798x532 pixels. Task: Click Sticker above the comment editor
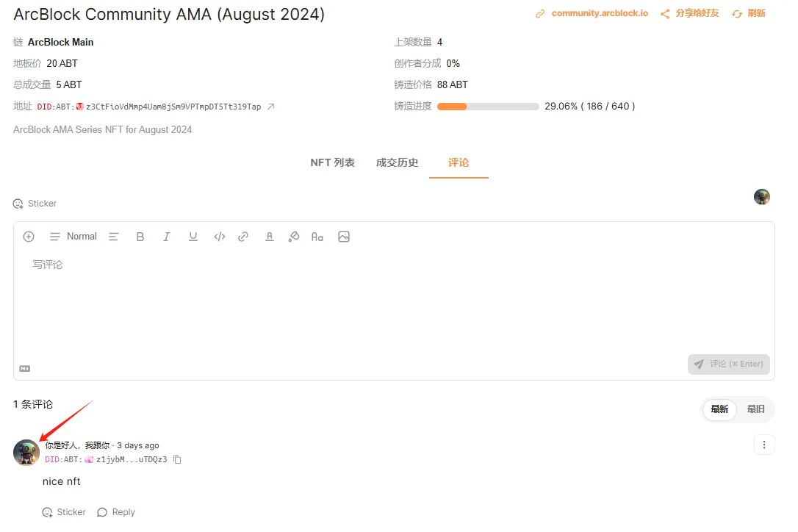point(35,204)
